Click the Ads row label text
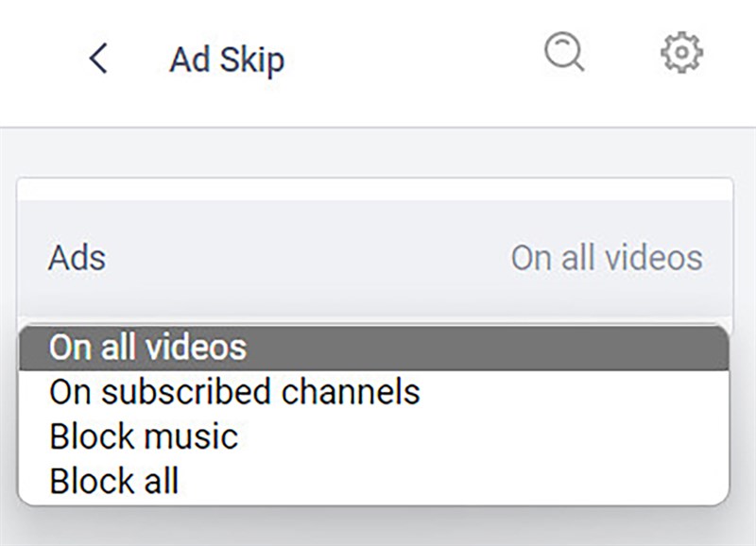756x546 pixels. tap(76, 258)
